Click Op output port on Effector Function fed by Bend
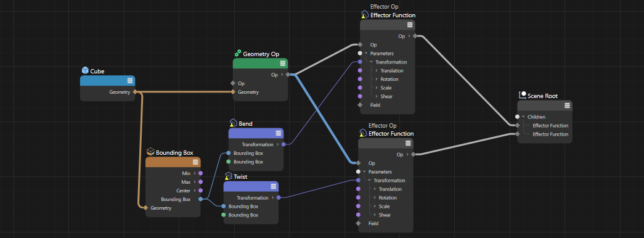The image size is (644, 238). [x=415, y=36]
